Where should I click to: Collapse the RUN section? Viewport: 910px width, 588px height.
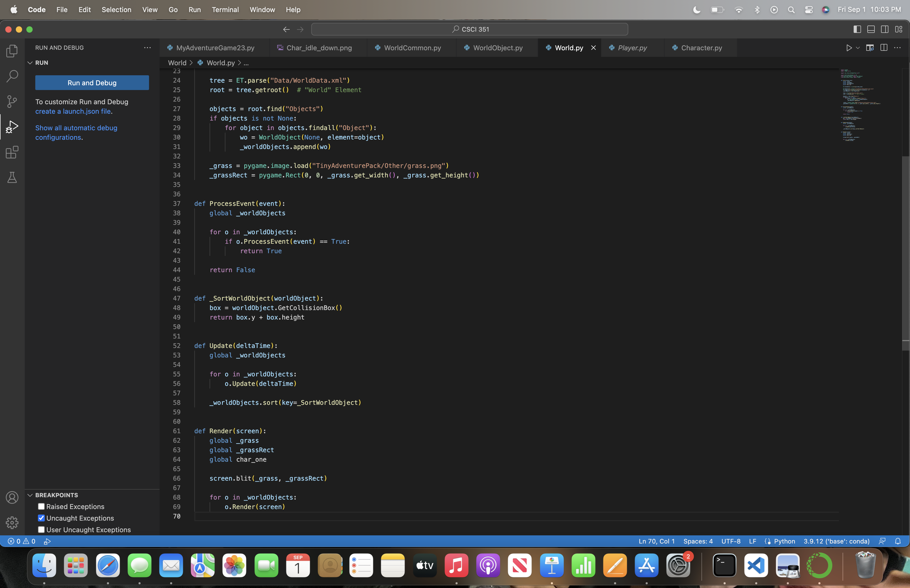click(x=30, y=63)
